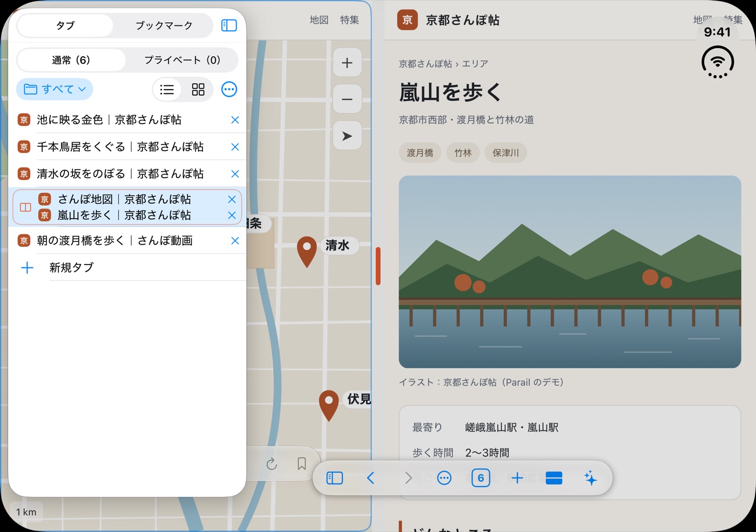Tap the map location arrow button
Viewport: 756px width, 532px height.
click(347, 136)
